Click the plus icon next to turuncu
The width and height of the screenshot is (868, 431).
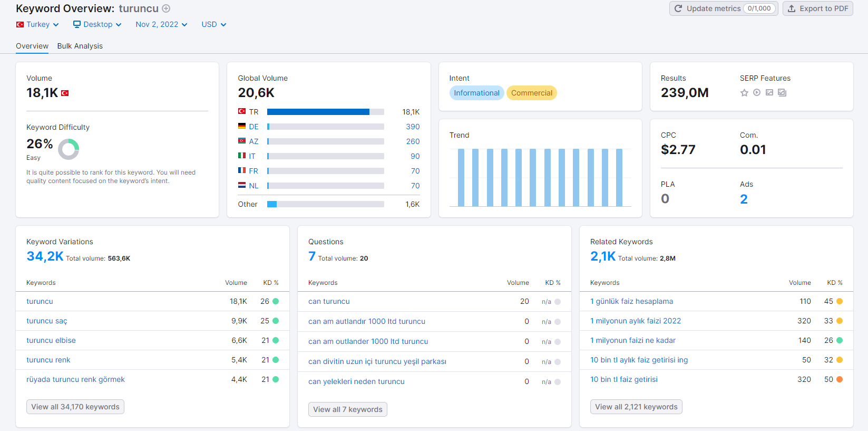[x=166, y=8]
